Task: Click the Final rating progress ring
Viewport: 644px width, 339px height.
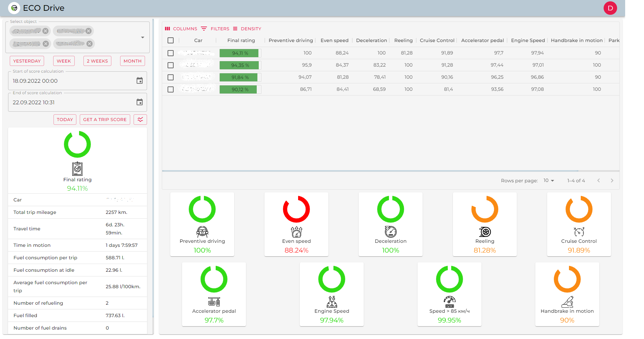Action: 77,144
